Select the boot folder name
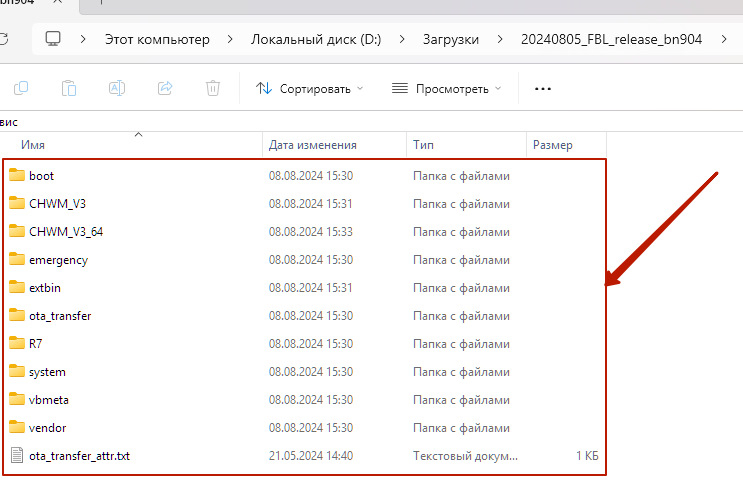The image size is (743, 493). pyautogui.click(x=42, y=176)
